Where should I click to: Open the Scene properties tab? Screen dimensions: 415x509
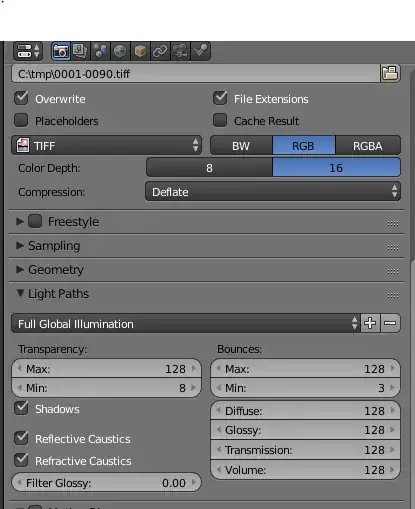click(x=100, y=51)
